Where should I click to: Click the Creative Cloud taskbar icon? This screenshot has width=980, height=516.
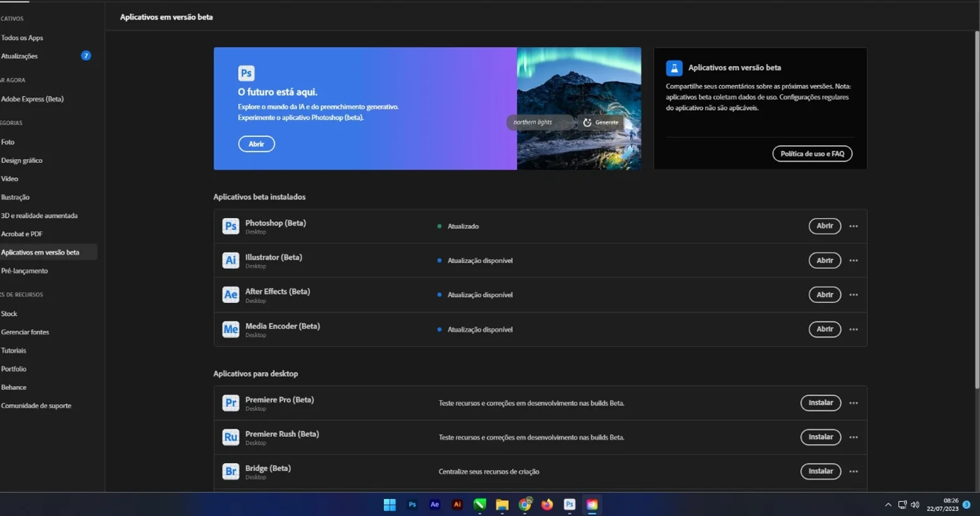pos(592,505)
